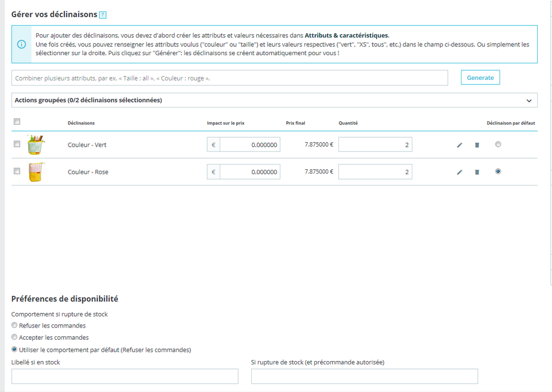
Task: Open the pink and yellow cup thumbnail
Action: [x=36, y=172]
